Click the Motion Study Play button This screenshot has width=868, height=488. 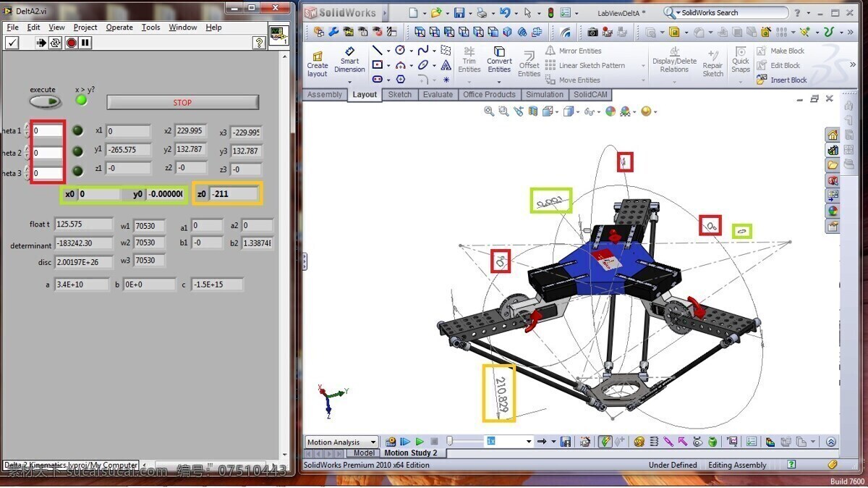point(420,442)
